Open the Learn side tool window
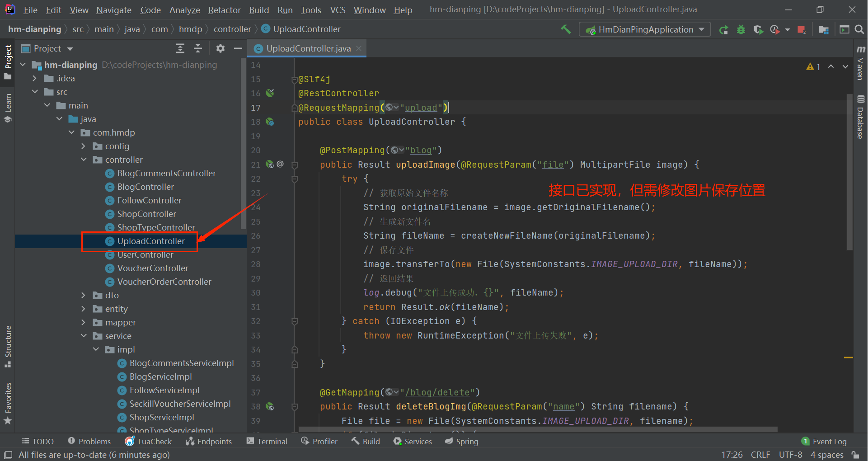This screenshot has width=868, height=461. click(x=8, y=108)
